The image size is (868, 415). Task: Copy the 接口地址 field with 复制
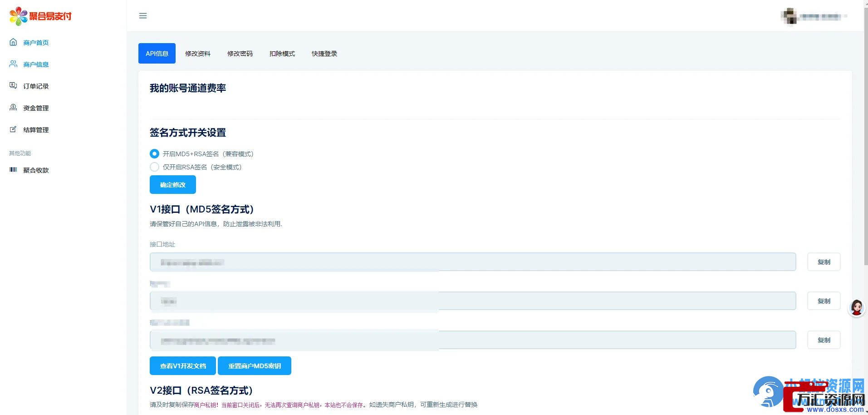click(824, 262)
